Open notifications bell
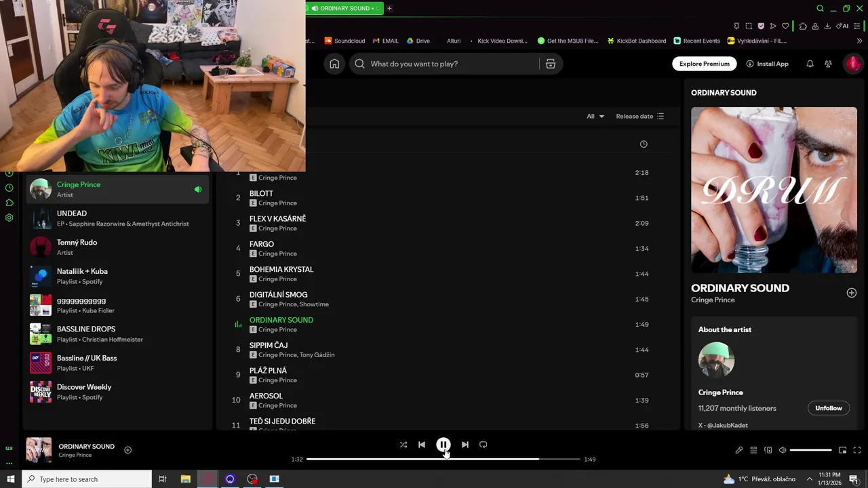 (810, 64)
